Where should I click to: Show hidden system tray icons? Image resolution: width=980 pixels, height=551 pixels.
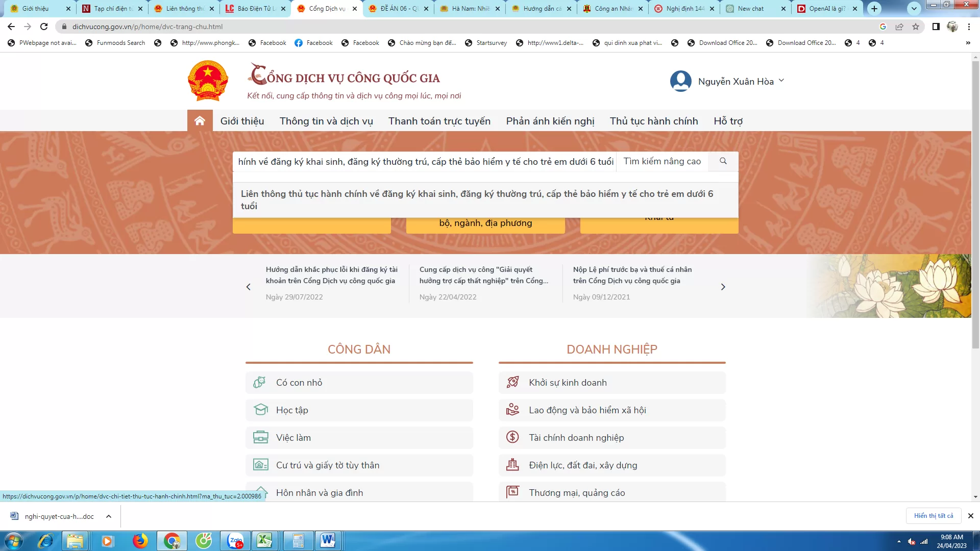[899, 541]
